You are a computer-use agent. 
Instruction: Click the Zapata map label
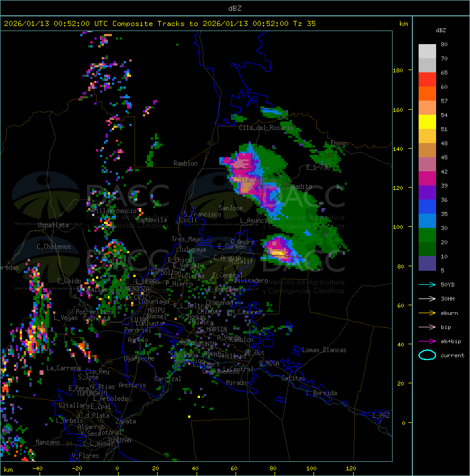tap(125, 421)
